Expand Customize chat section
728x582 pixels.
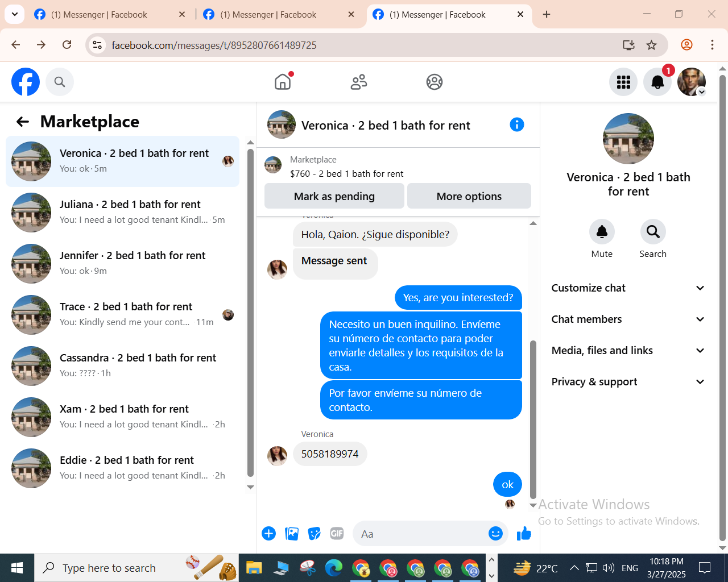[x=628, y=288]
